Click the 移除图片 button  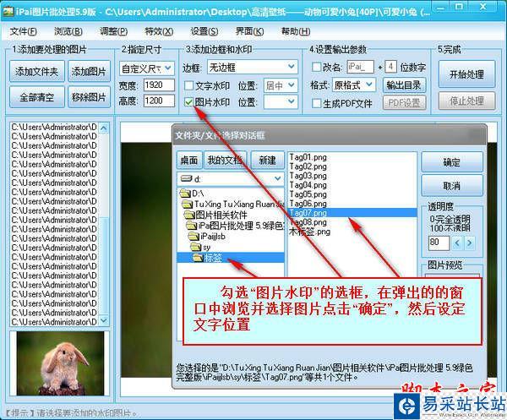point(89,97)
